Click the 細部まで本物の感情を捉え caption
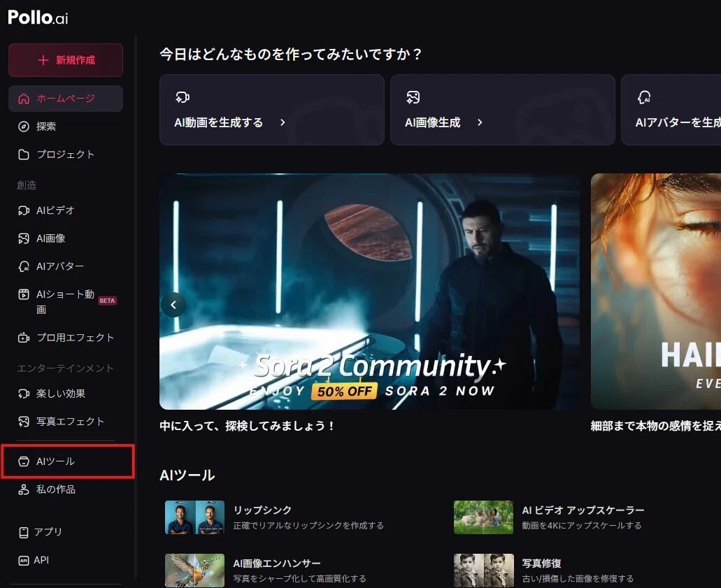This screenshot has height=588, width=721. (x=656, y=426)
